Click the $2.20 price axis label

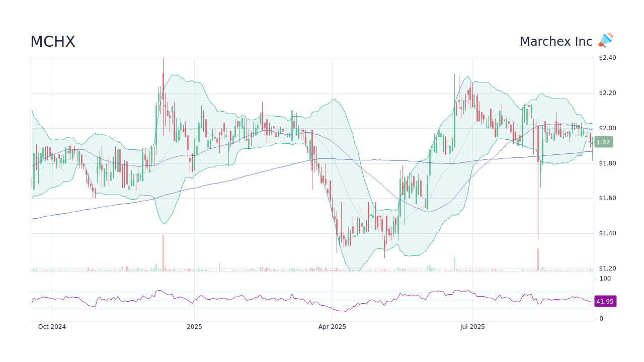607,93
